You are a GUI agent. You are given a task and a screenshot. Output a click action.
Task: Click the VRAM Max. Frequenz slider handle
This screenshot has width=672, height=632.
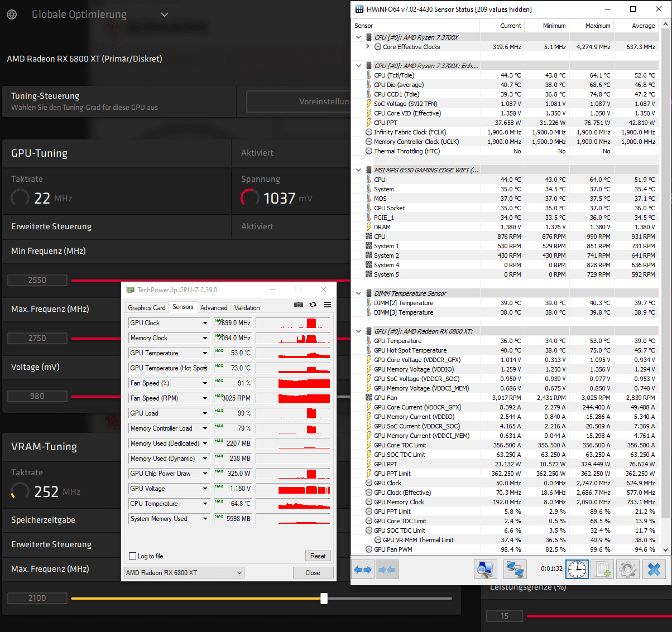[x=324, y=599]
